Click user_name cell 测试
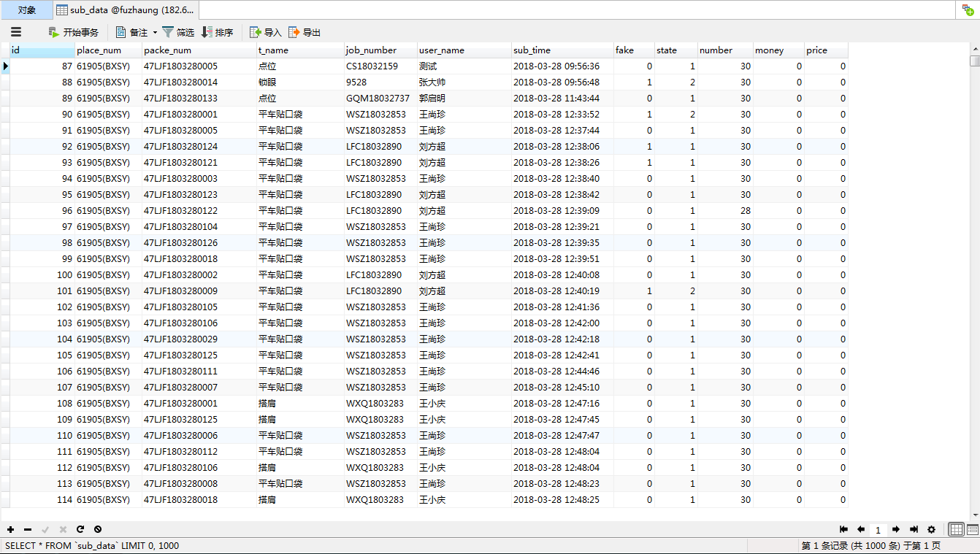 click(464, 66)
